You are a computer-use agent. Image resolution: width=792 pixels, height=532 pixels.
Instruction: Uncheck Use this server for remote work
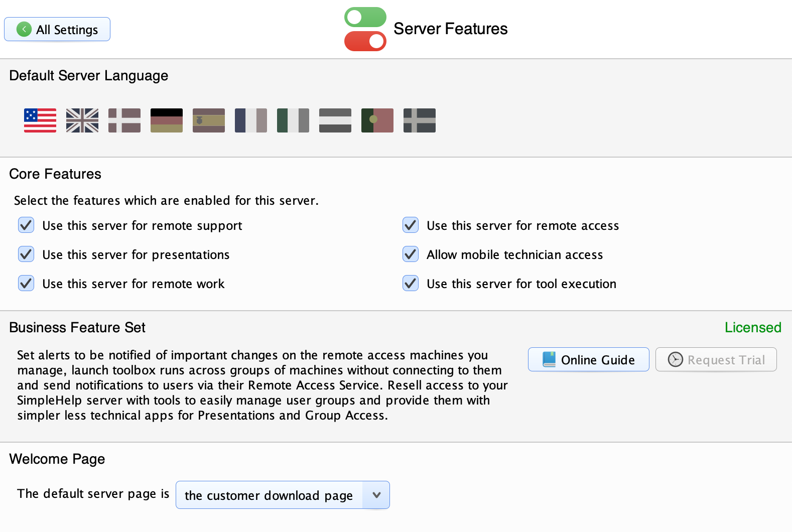(x=26, y=283)
